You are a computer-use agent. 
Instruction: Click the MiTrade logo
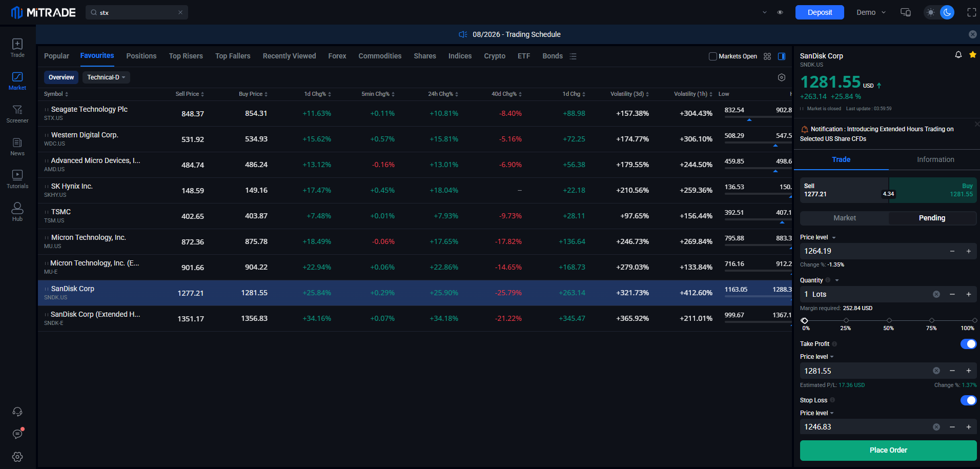point(44,12)
